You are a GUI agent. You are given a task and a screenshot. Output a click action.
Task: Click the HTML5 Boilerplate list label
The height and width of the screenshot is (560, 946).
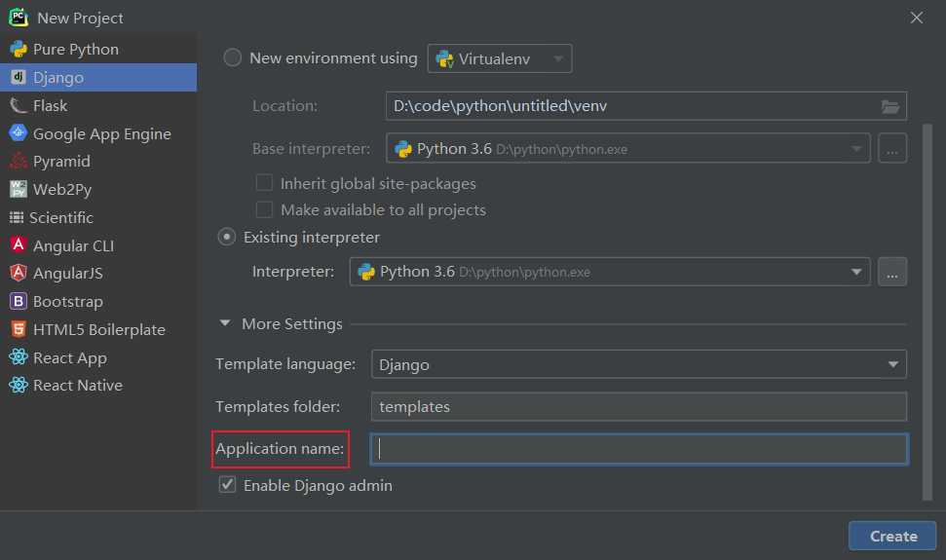tap(99, 330)
